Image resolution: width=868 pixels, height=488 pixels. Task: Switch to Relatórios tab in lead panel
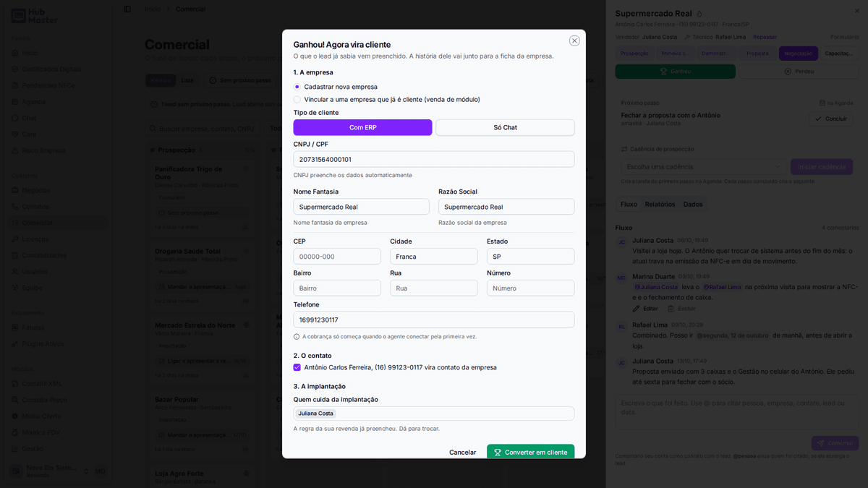(x=660, y=205)
